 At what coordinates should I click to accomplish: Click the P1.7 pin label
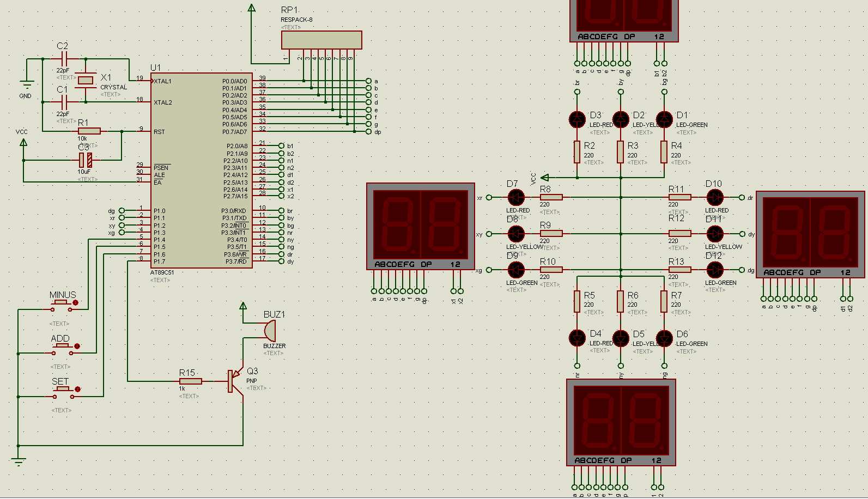pyautogui.click(x=159, y=261)
